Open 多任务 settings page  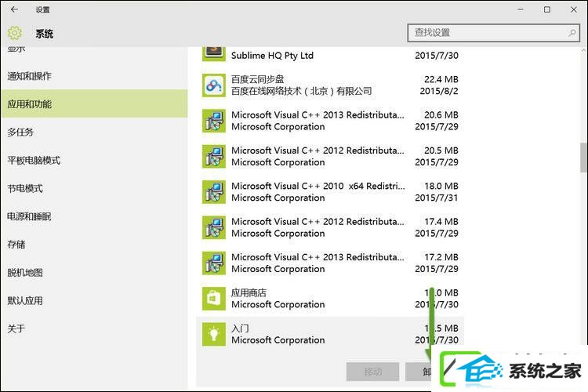pos(94,132)
